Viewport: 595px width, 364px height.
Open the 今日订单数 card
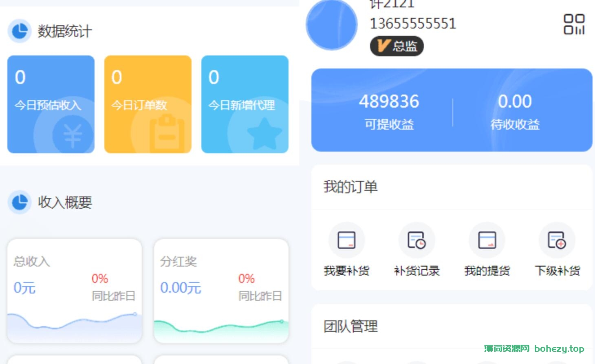click(x=148, y=104)
